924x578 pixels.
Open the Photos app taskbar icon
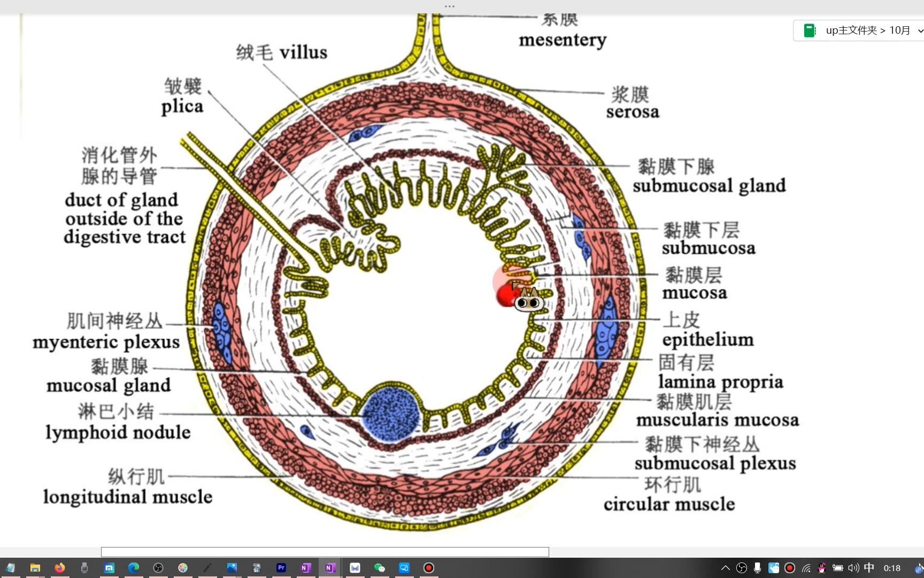click(x=232, y=568)
